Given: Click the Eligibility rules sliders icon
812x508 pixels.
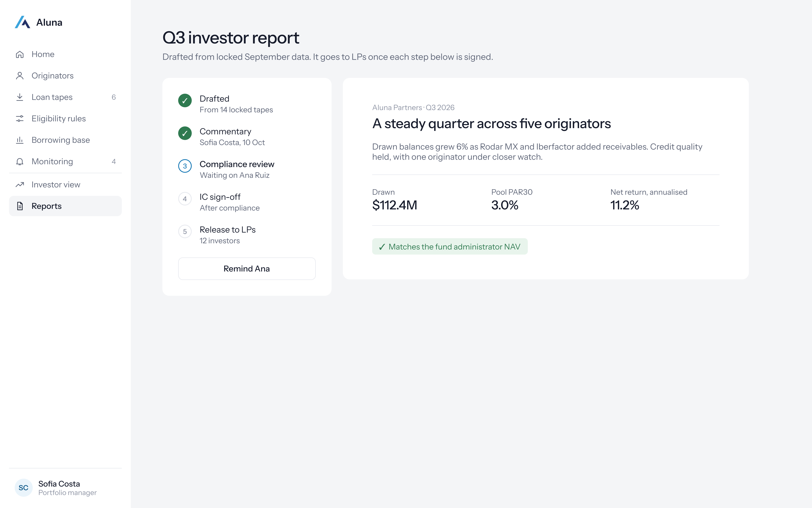Looking at the screenshot, I should coord(20,119).
